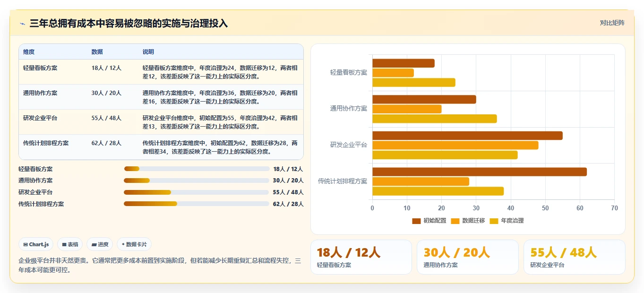
Task: Click the description mentioning 两者相差13
Action: point(220,122)
